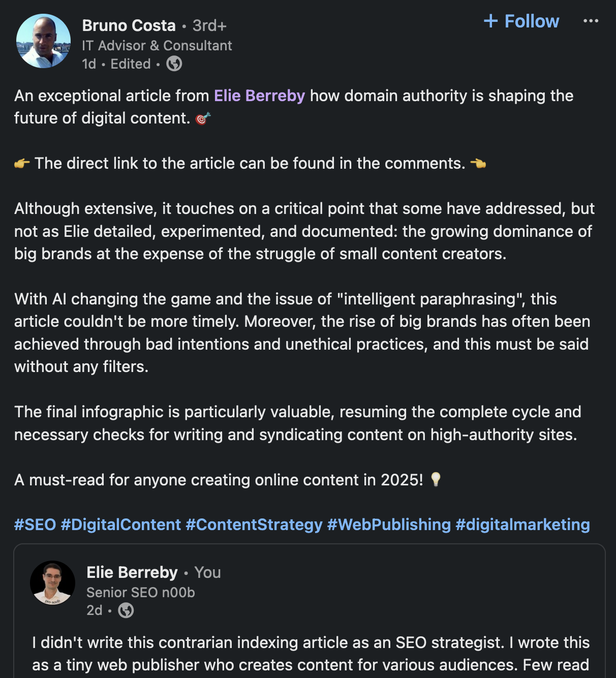Click the globe icon in the shared post
The height and width of the screenshot is (678, 616).
coord(126,610)
